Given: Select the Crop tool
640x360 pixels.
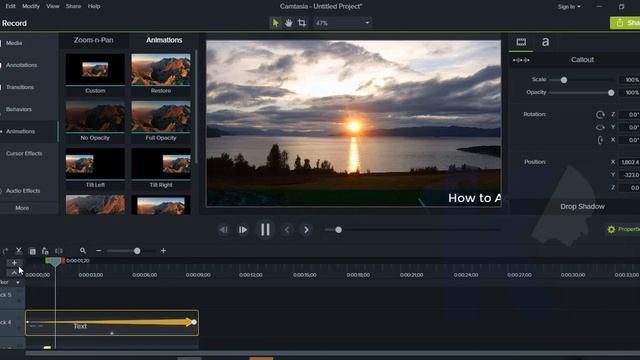Looking at the screenshot, I should pyautogui.click(x=302, y=23).
